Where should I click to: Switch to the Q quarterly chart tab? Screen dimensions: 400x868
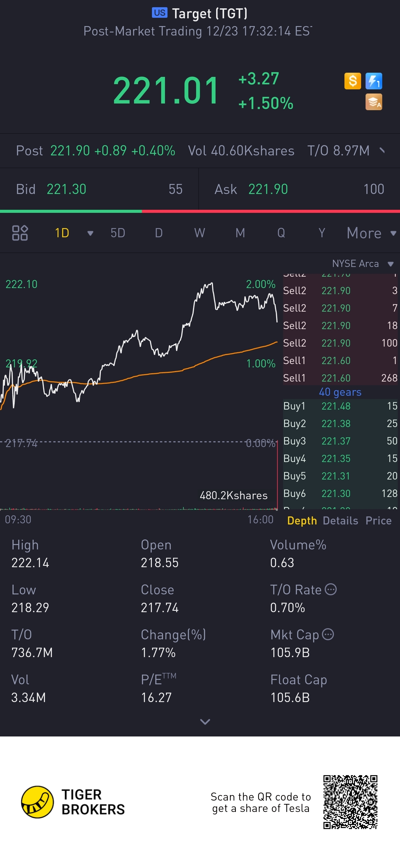(x=281, y=233)
